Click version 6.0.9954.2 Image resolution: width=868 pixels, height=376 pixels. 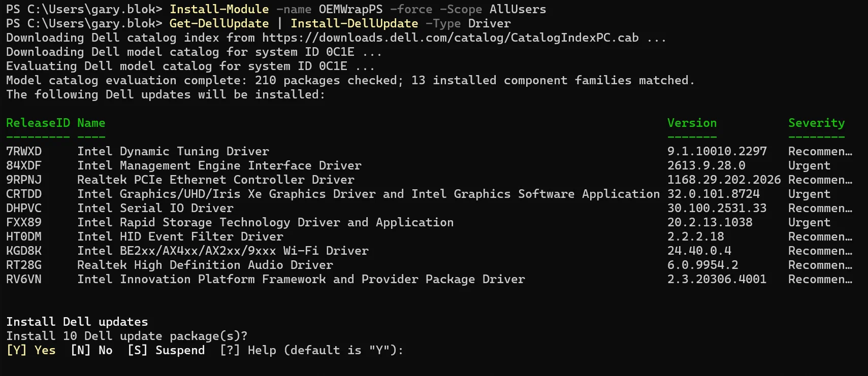(x=703, y=265)
